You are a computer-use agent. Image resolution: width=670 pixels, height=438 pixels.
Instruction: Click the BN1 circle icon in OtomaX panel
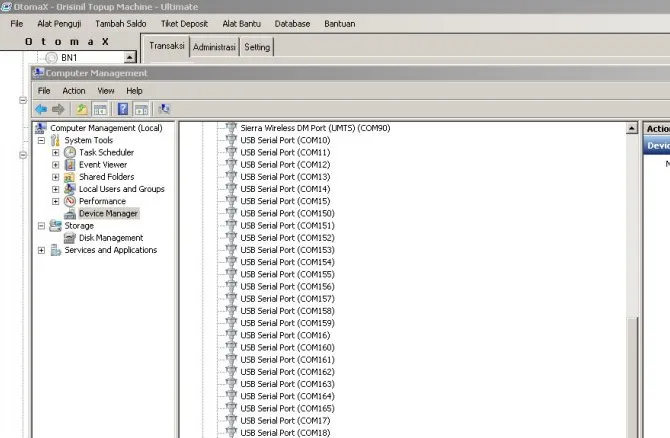coord(51,57)
